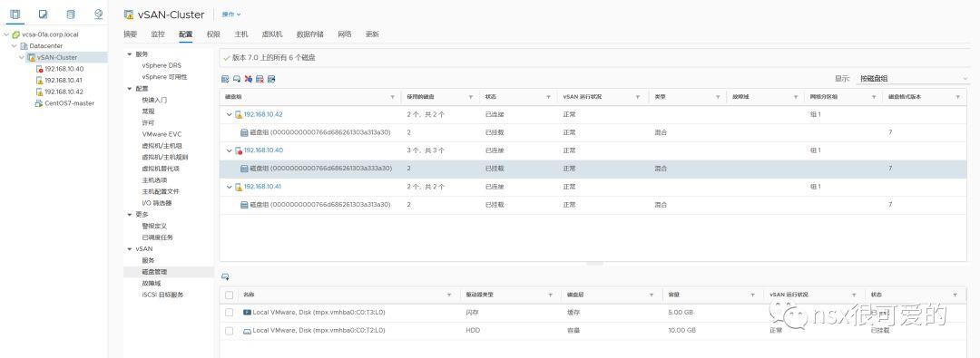Filter the lower table 状态 column
The width and height of the screenshot is (980, 358).
955,295
